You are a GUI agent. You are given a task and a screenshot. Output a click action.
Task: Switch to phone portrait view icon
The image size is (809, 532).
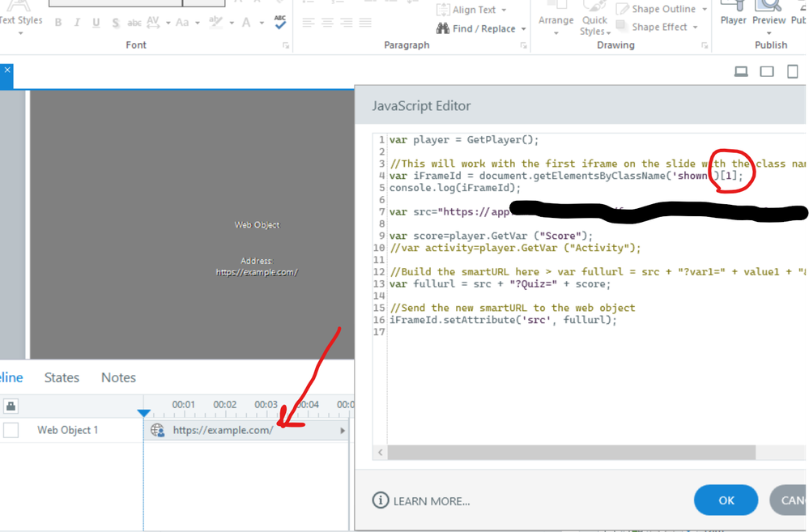tap(794, 72)
